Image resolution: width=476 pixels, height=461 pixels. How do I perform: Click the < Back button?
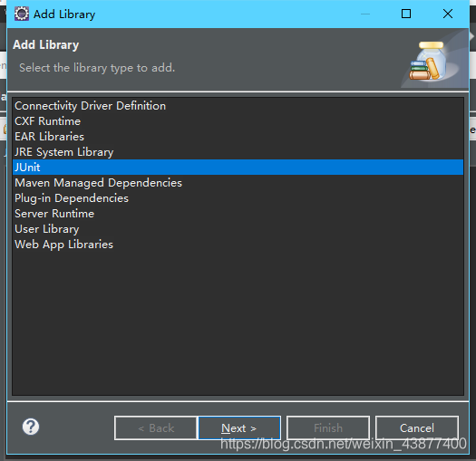[156, 427]
